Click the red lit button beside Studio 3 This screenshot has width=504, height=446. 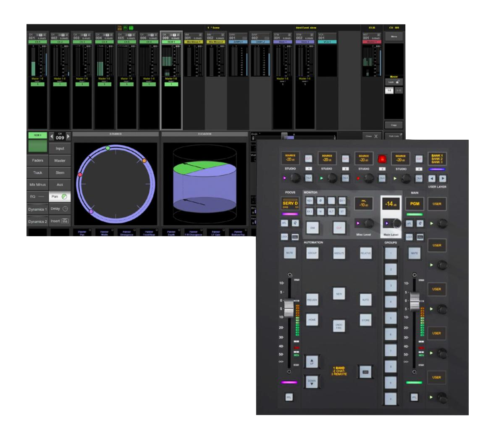pos(382,159)
